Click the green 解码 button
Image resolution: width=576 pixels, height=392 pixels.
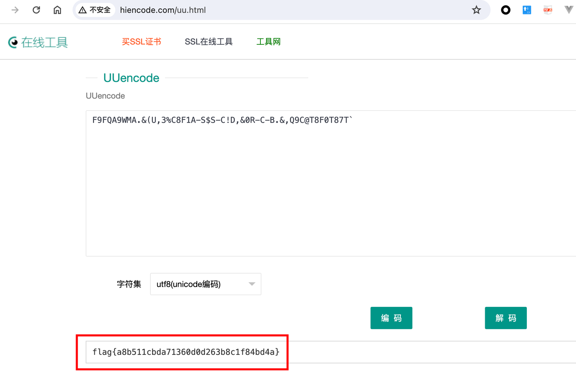(x=506, y=318)
